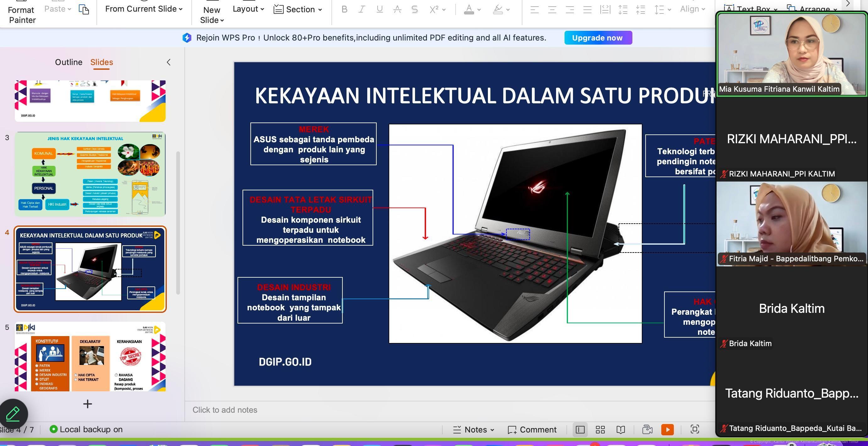
Task: Select the MEREK text box on the slide
Action: click(314, 144)
